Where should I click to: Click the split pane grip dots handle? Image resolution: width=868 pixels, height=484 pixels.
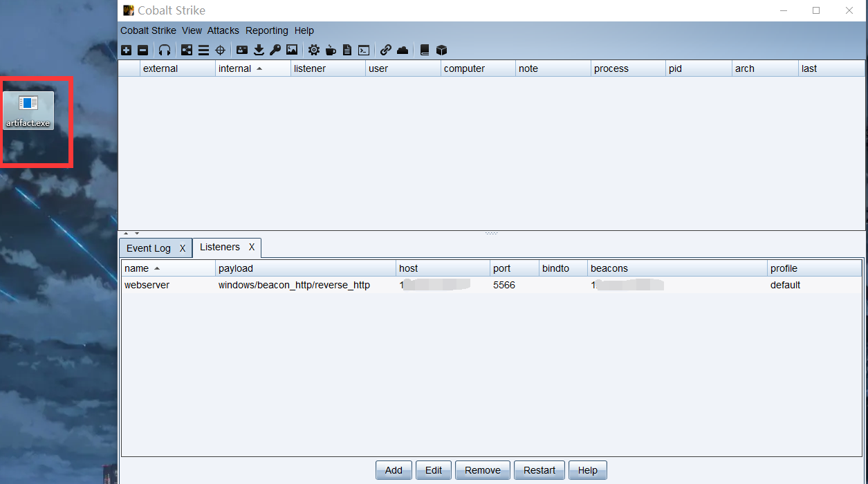tap(491, 234)
